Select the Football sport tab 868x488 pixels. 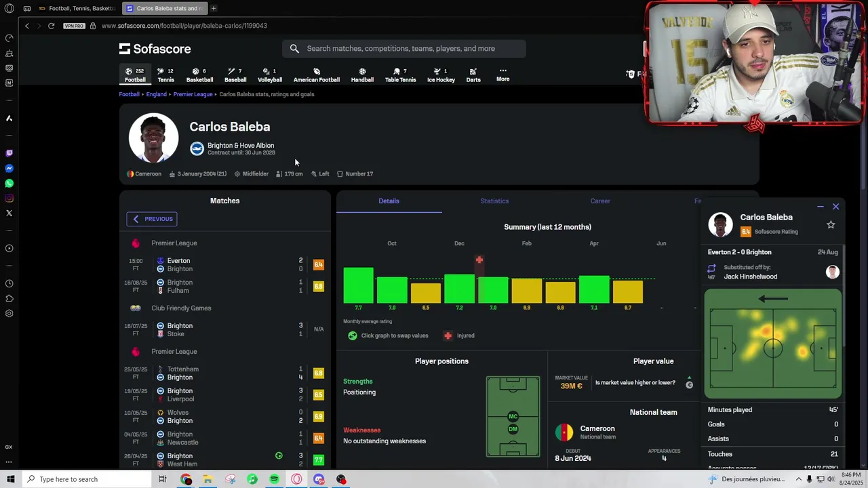(x=135, y=75)
